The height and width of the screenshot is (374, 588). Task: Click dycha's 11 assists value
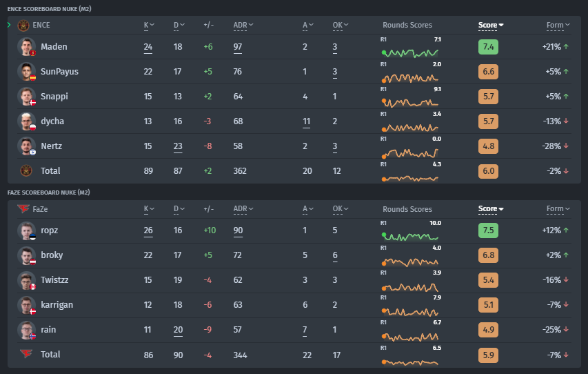[x=306, y=121]
